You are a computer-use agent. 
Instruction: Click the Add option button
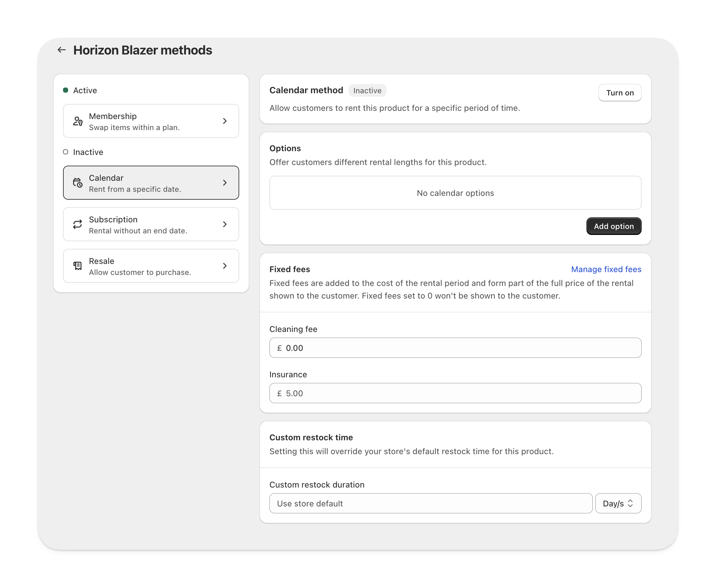pos(613,226)
